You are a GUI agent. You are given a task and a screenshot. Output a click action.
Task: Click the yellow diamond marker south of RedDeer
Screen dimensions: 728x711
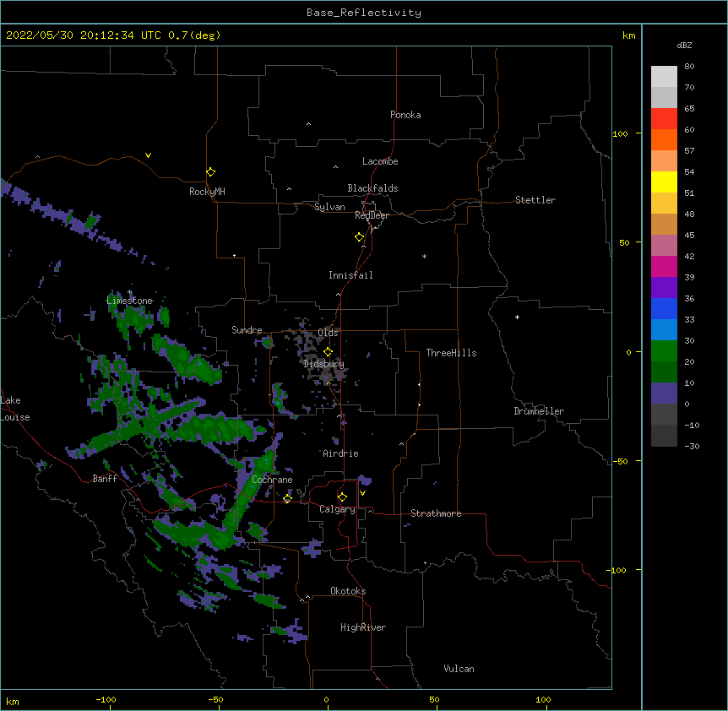coord(360,237)
